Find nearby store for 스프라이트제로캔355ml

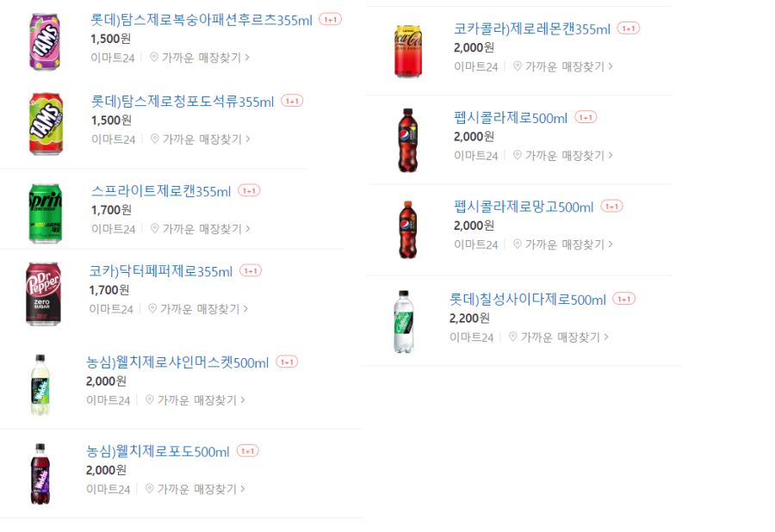(201, 229)
